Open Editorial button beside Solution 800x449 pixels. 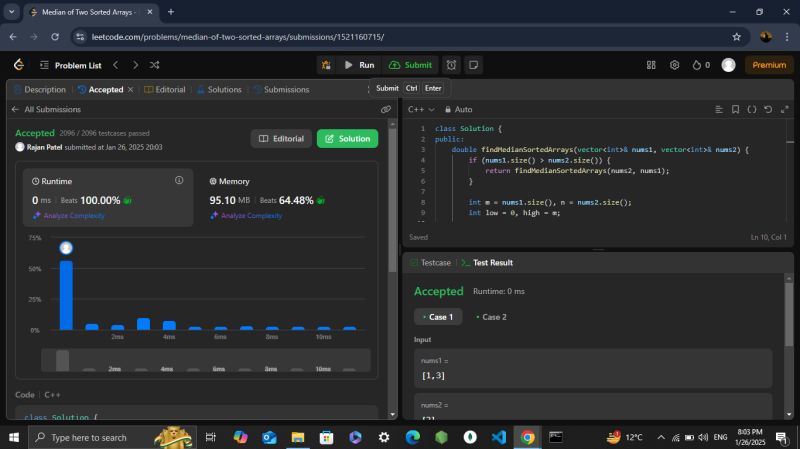pos(281,138)
